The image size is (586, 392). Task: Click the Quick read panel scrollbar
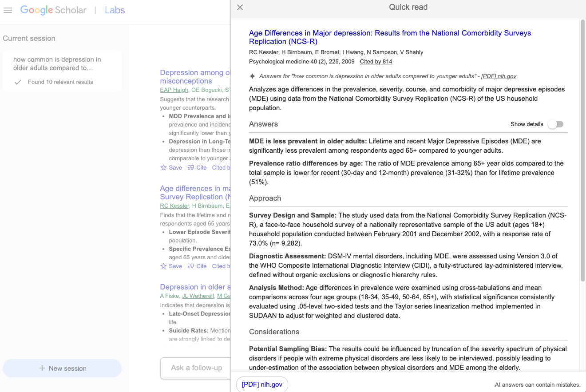point(583,151)
